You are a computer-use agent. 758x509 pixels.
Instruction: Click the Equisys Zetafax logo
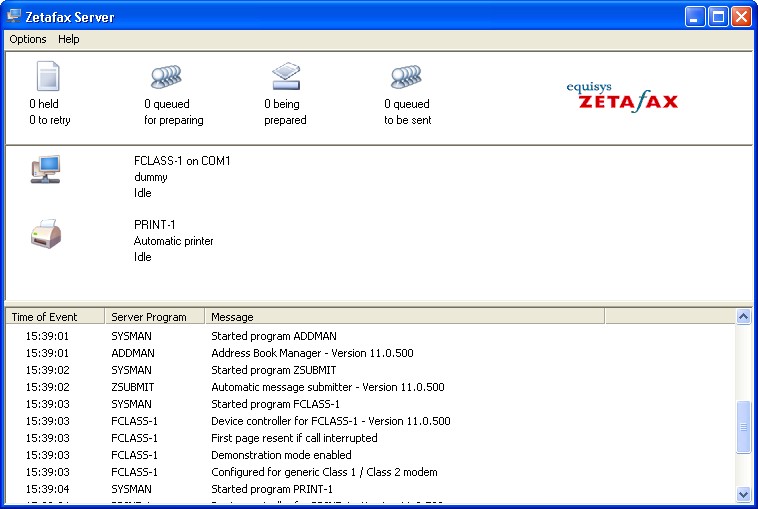(622, 96)
